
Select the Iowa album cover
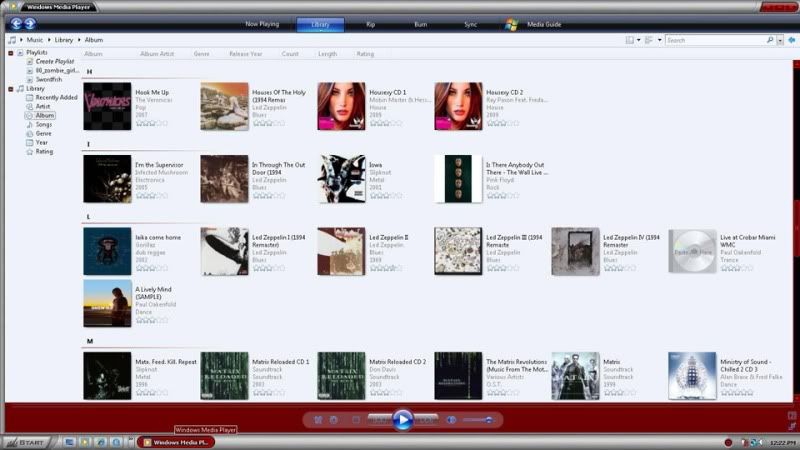341,179
